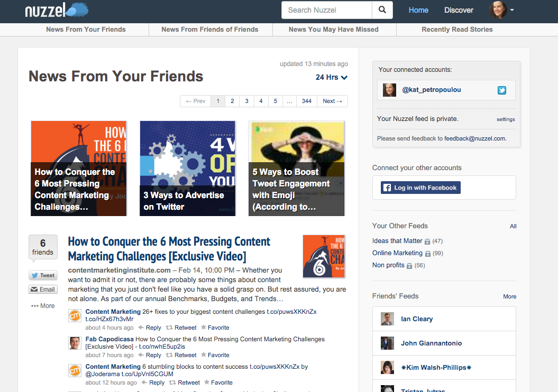This screenshot has width=558, height=392.
Task: Click lock icon next to Ideas that Matter
Action: coord(427,241)
